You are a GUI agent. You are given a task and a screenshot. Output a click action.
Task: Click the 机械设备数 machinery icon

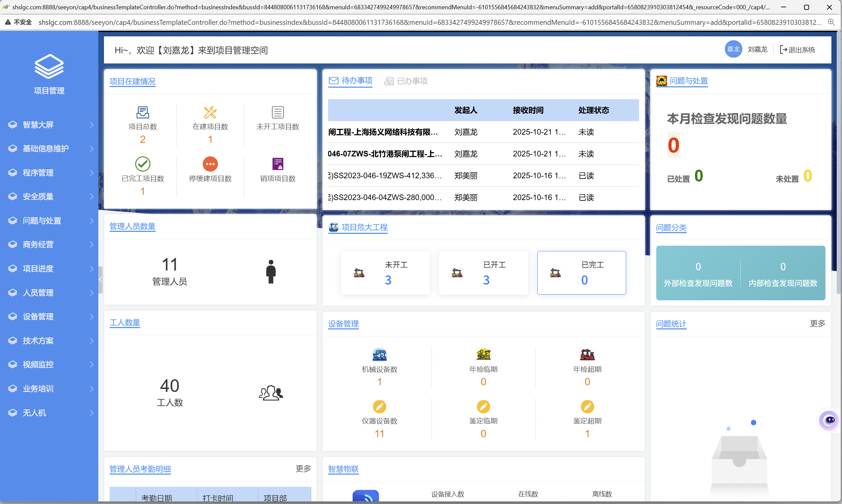click(379, 355)
